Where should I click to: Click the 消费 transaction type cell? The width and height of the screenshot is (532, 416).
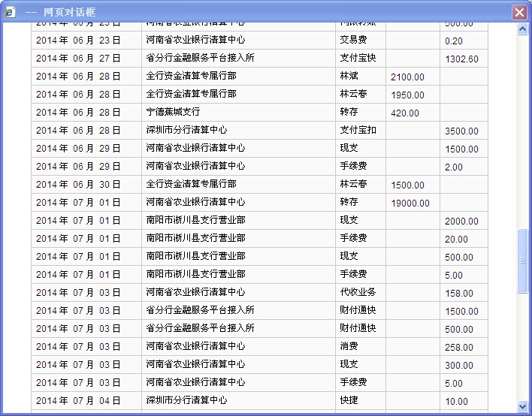[349, 346]
